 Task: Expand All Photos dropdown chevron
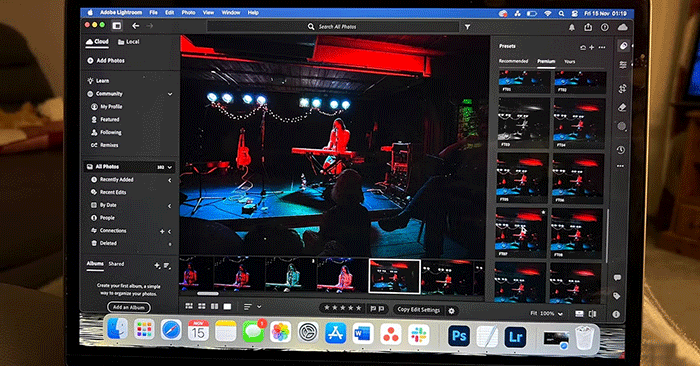[170, 167]
